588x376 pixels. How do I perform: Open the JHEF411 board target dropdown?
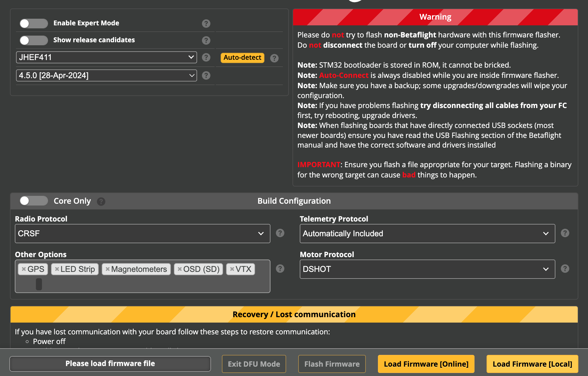pos(106,57)
